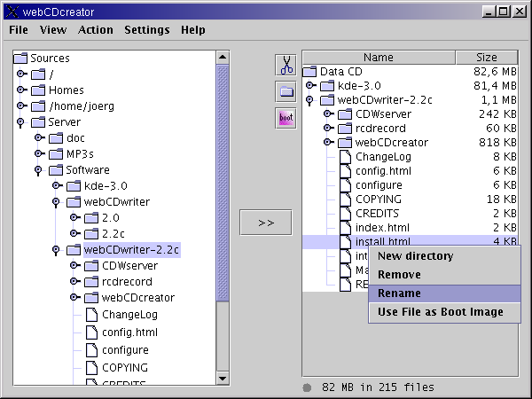
Task: Open the Settings menu
Action: coord(147,30)
